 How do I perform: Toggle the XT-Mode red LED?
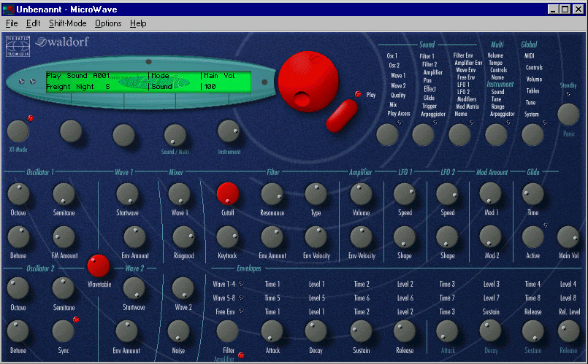(31, 118)
